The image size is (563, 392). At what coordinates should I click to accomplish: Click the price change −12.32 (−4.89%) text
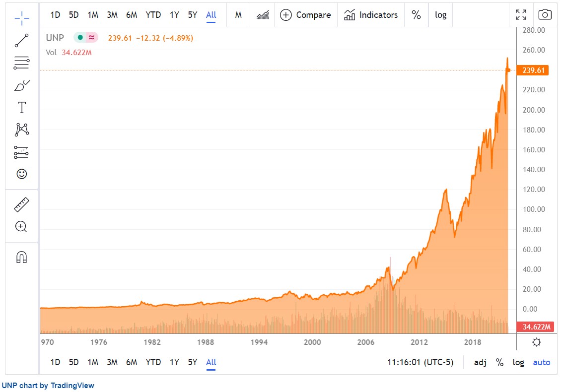click(x=164, y=38)
